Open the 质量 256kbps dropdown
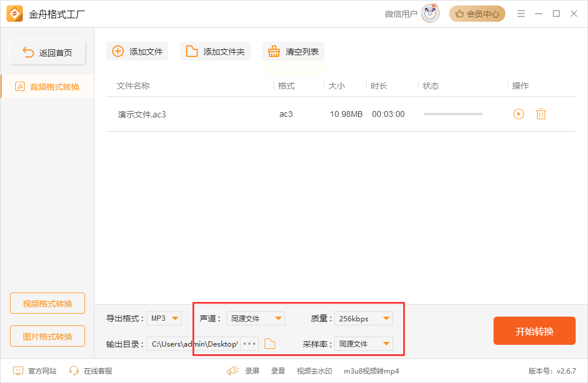This screenshot has width=588, height=383. tap(364, 318)
